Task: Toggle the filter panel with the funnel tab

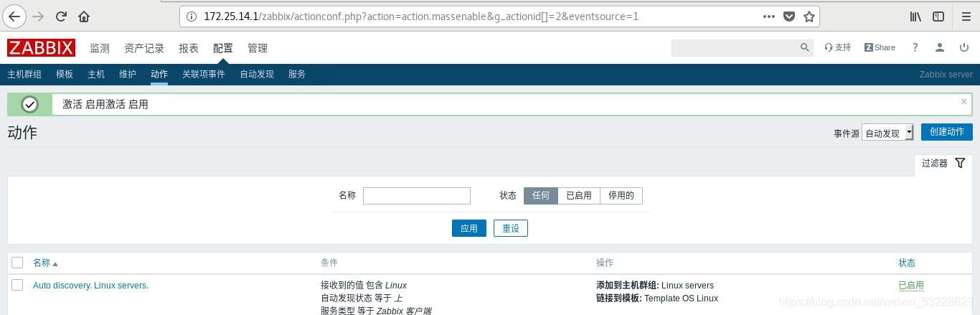Action: click(x=943, y=163)
